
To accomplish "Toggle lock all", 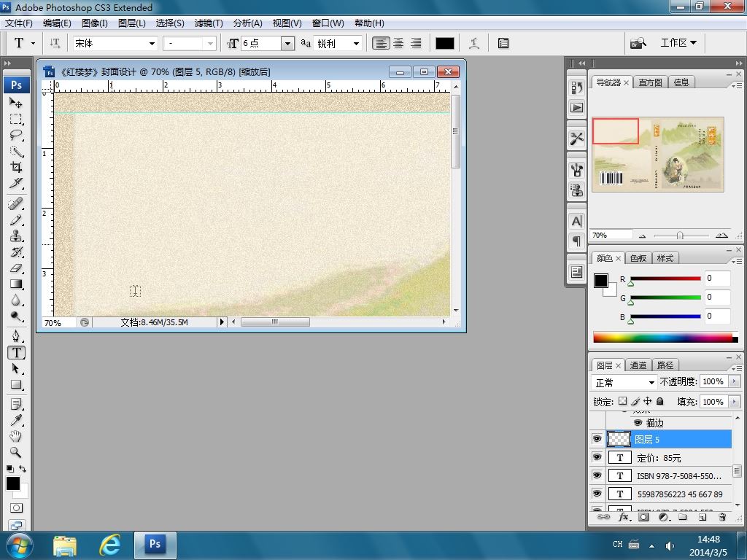I will (659, 401).
